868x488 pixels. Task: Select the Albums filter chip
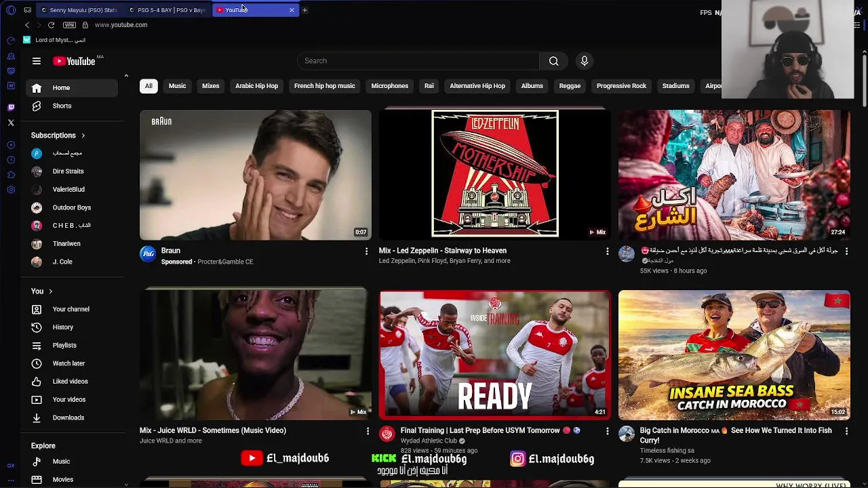pos(532,86)
